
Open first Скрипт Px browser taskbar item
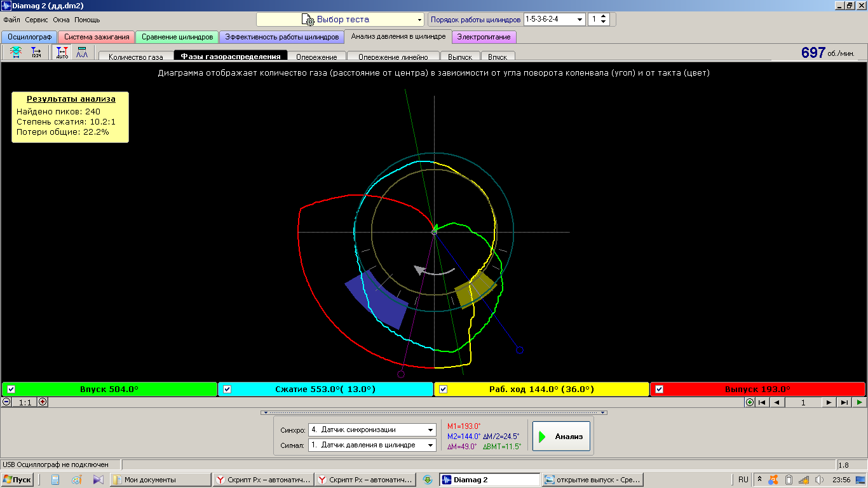coord(263,480)
